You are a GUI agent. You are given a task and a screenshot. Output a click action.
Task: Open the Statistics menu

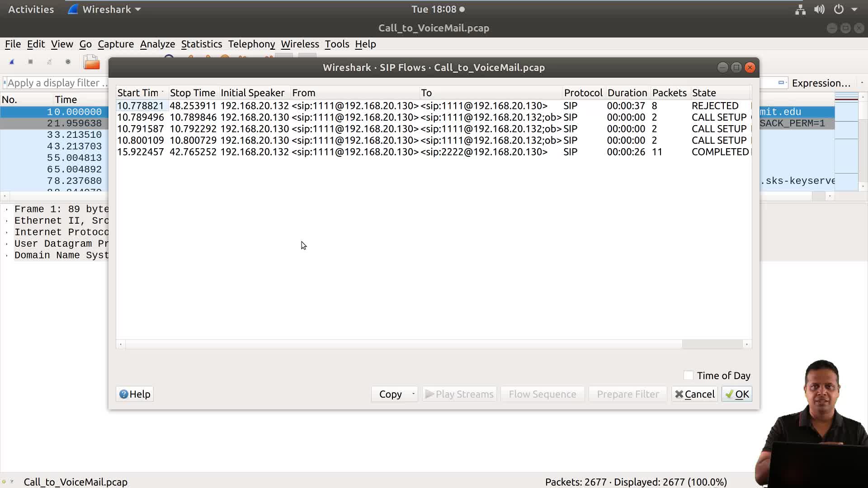(202, 44)
